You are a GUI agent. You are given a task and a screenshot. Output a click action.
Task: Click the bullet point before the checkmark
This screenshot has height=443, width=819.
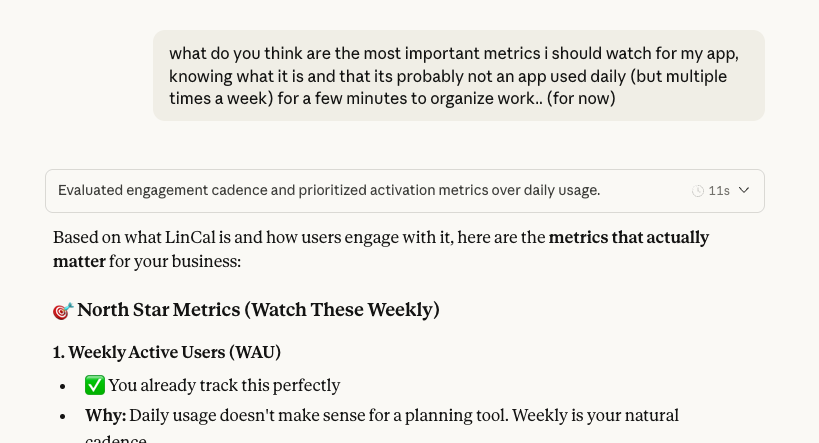pyautogui.click(x=63, y=386)
